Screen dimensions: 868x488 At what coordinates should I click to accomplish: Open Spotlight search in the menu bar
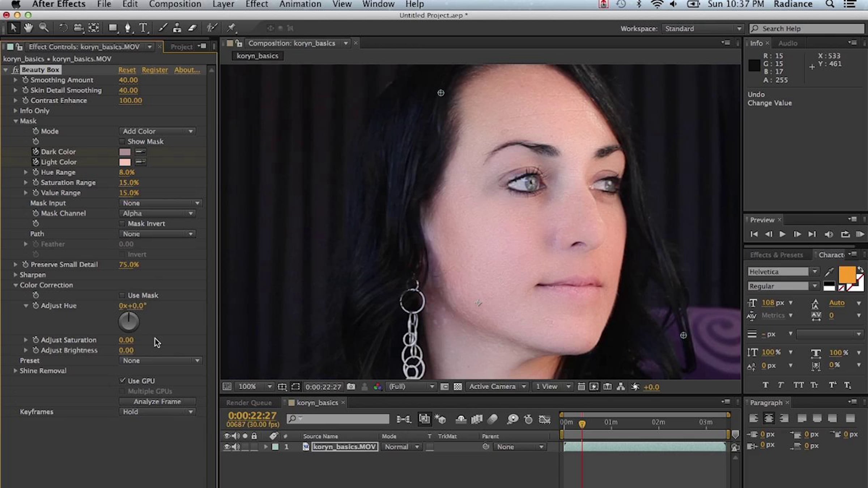click(x=830, y=4)
